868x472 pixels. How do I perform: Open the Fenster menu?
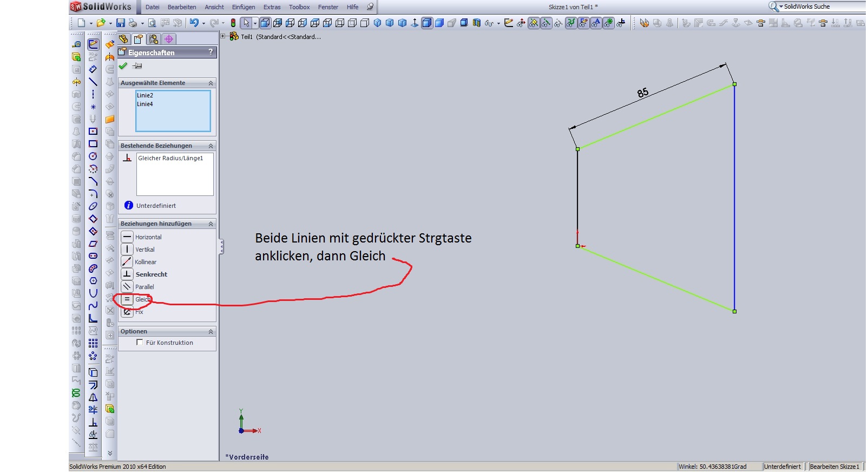pyautogui.click(x=328, y=7)
